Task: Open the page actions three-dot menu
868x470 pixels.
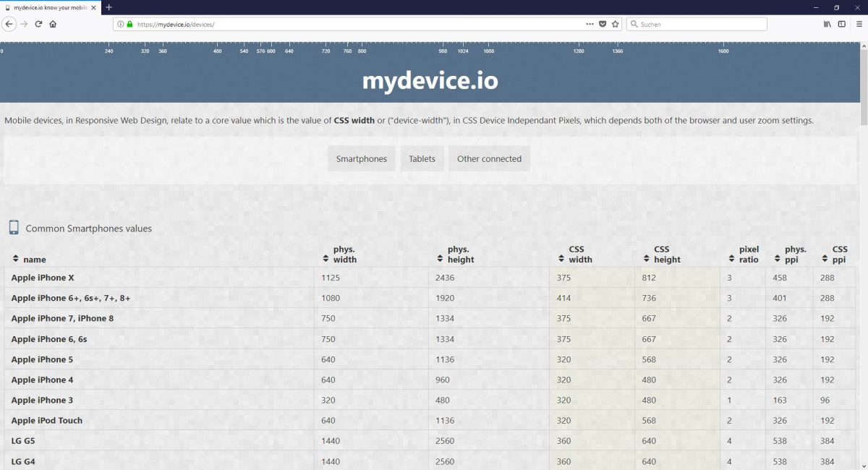Action: pos(590,24)
